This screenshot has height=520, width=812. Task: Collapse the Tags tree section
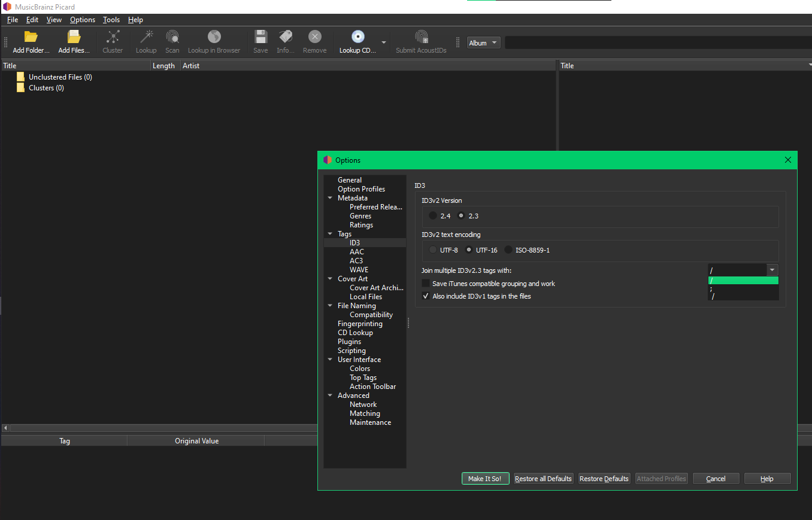330,234
